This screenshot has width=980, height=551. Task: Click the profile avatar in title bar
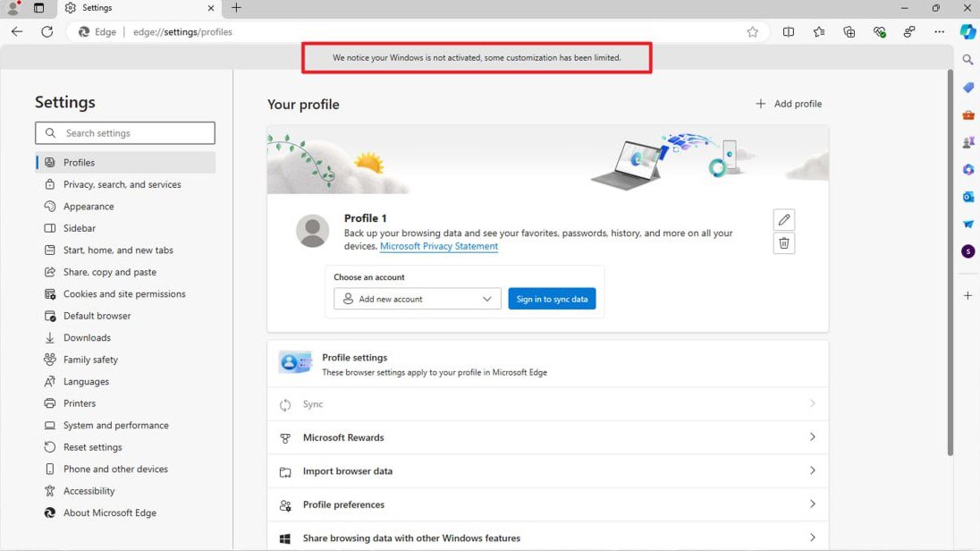coord(13,8)
